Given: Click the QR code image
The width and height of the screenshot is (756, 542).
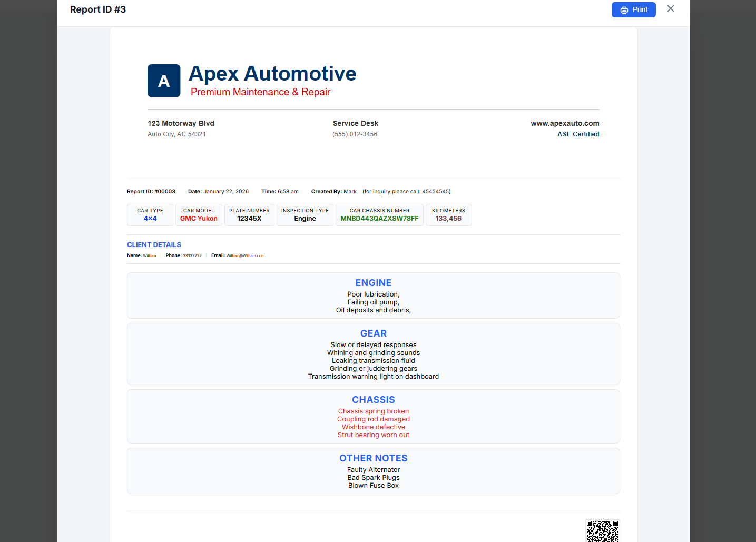Looking at the screenshot, I should (x=603, y=531).
